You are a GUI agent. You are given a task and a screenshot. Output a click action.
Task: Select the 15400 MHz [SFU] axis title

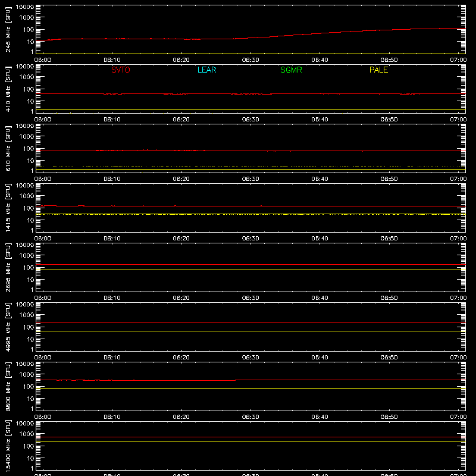8,446
